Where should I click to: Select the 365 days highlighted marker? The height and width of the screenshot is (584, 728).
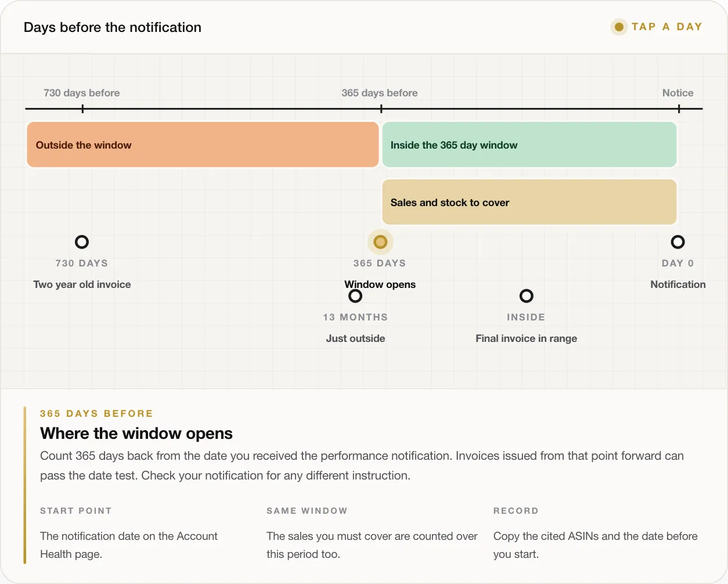point(380,242)
